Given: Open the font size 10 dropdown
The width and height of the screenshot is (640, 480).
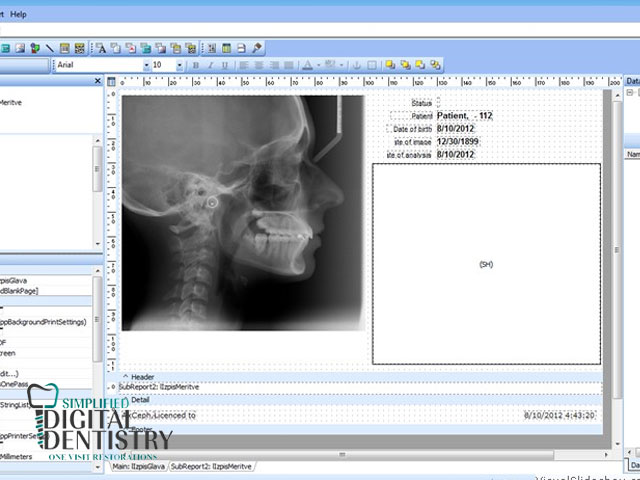Looking at the screenshot, I should pyautogui.click(x=179, y=65).
